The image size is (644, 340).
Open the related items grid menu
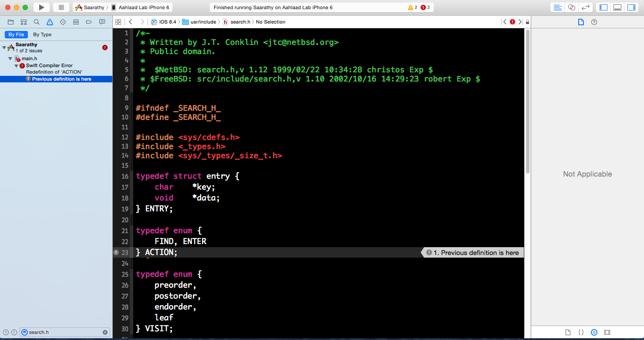pos(118,22)
